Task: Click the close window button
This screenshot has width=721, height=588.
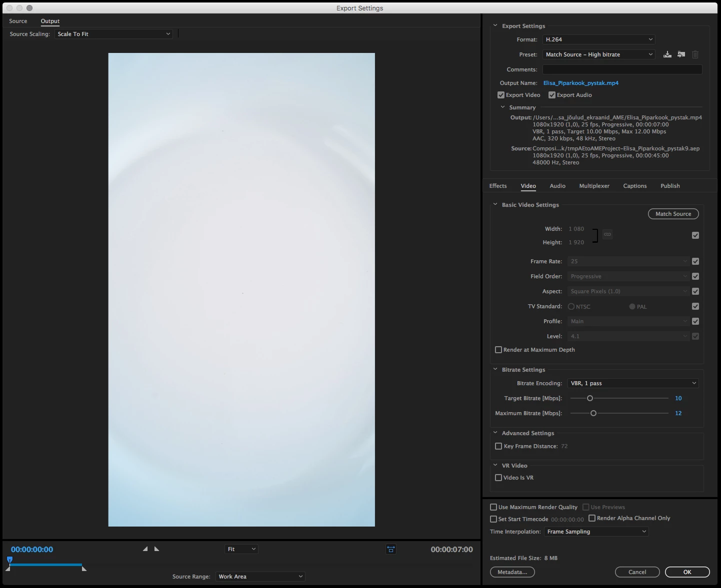Action: [9, 8]
